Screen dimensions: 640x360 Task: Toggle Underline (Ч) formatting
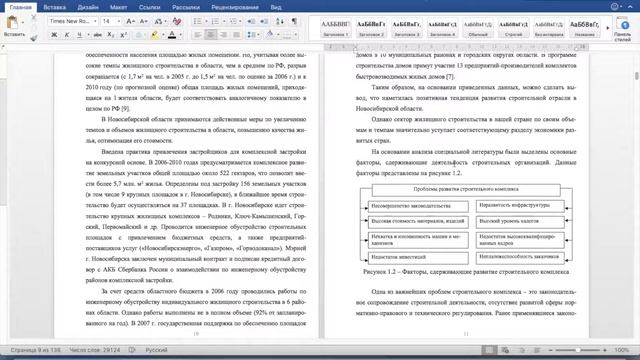tap(80, 35)
